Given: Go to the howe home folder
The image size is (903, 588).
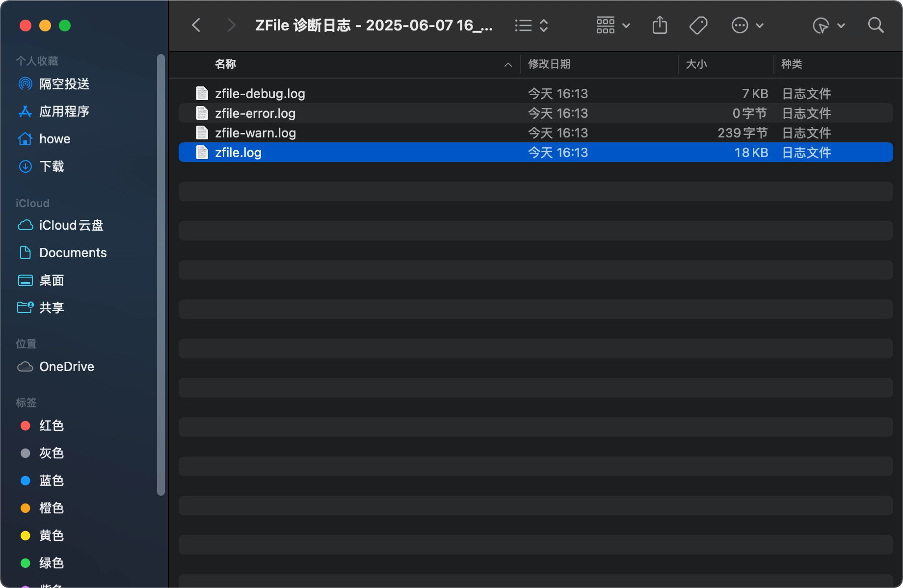Looking at the screenshot, I should [44, 139].
